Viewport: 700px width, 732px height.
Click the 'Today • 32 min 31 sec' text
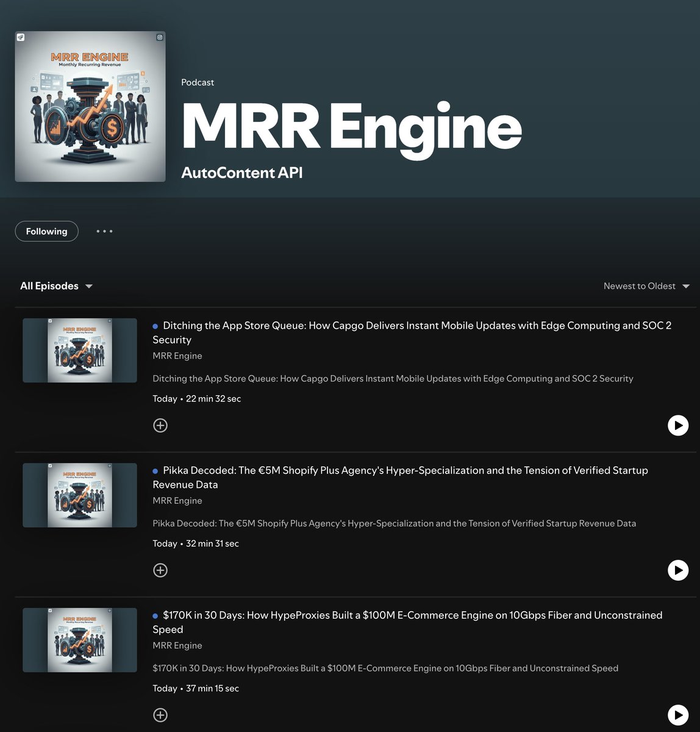196,543
